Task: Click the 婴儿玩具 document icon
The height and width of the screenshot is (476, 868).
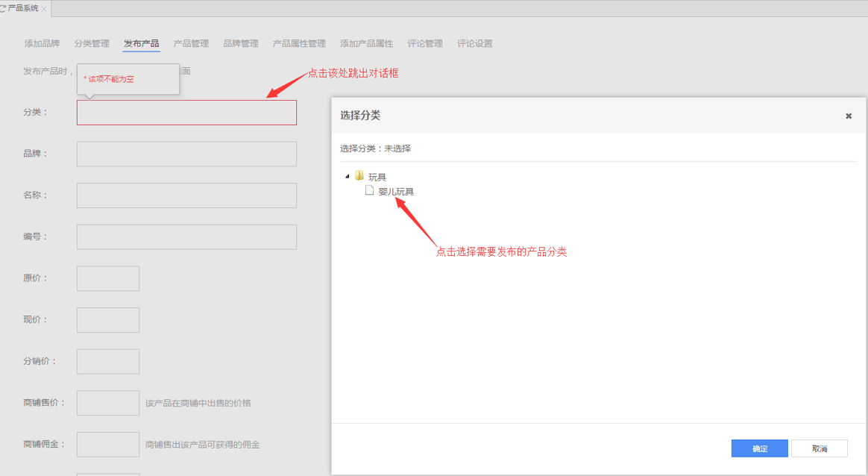Action: tap(369, 191)
